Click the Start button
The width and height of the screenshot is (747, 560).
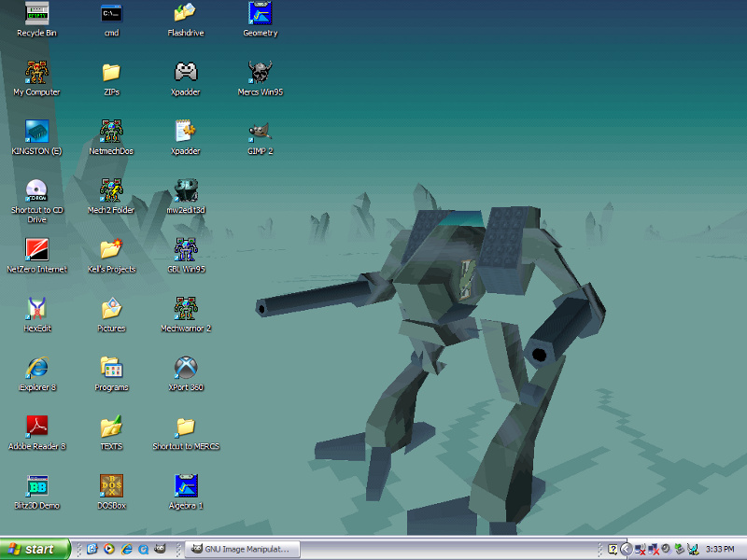pyautogui.click(x=35, y=549)
